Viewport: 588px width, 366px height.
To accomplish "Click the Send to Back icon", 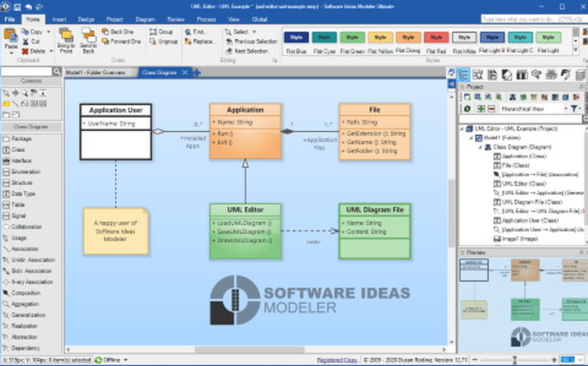I will click(89, 35).
